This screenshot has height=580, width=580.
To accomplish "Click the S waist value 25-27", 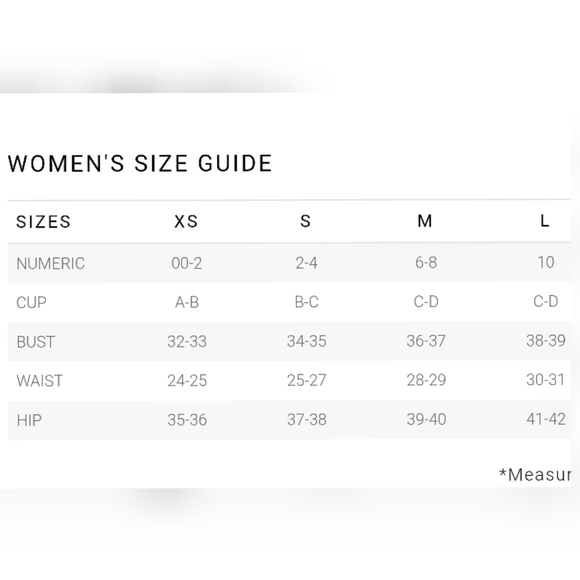I will click(307, 380).
